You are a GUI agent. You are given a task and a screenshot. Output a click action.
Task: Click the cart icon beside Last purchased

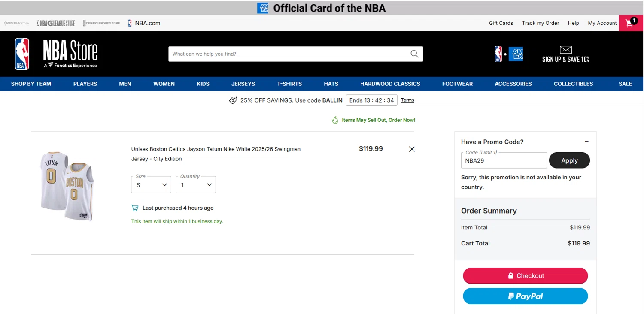point(135,208)
